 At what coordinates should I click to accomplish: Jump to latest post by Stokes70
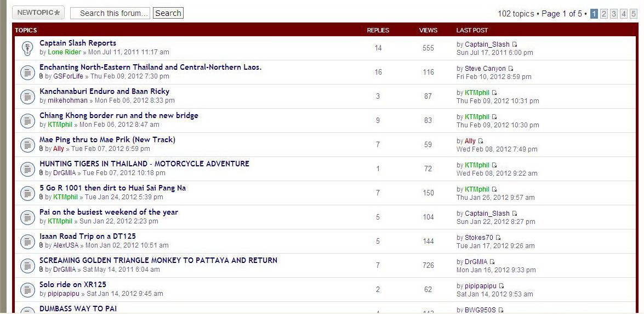(498, 238)
